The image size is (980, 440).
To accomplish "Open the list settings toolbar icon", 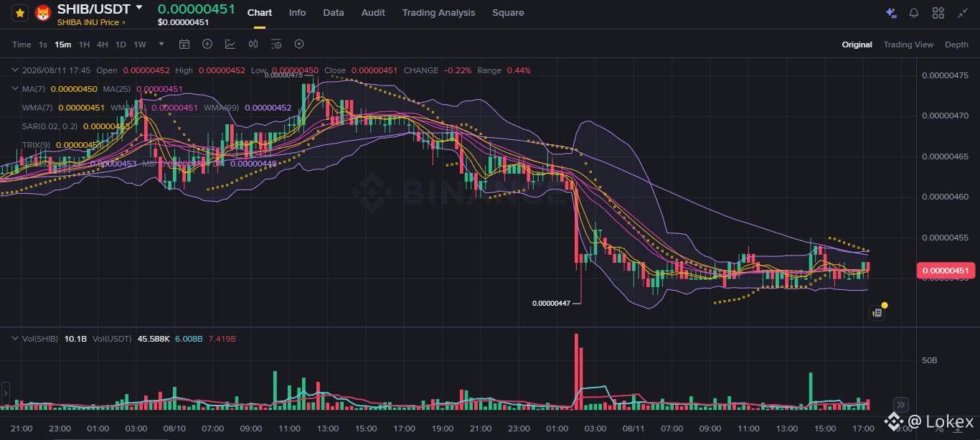I will tap(276, 45).
